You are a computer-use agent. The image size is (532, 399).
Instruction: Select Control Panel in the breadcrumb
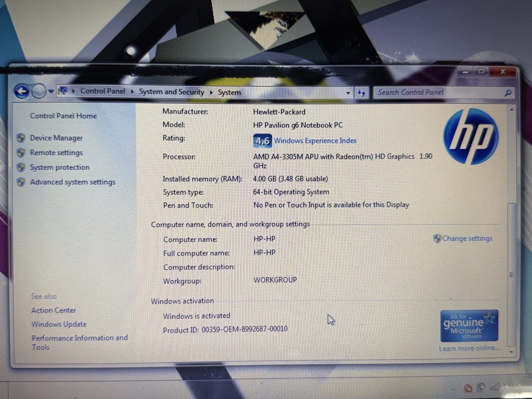(x=103, y=91)
